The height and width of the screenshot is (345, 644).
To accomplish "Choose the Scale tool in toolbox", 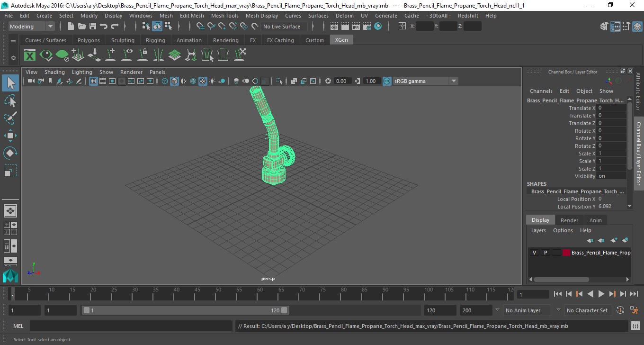I will 10,171.
